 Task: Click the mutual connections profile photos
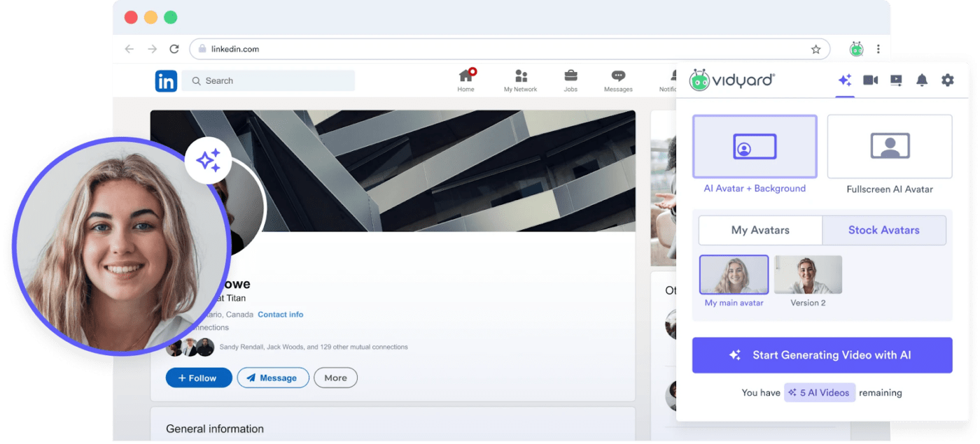click(190, 347)
